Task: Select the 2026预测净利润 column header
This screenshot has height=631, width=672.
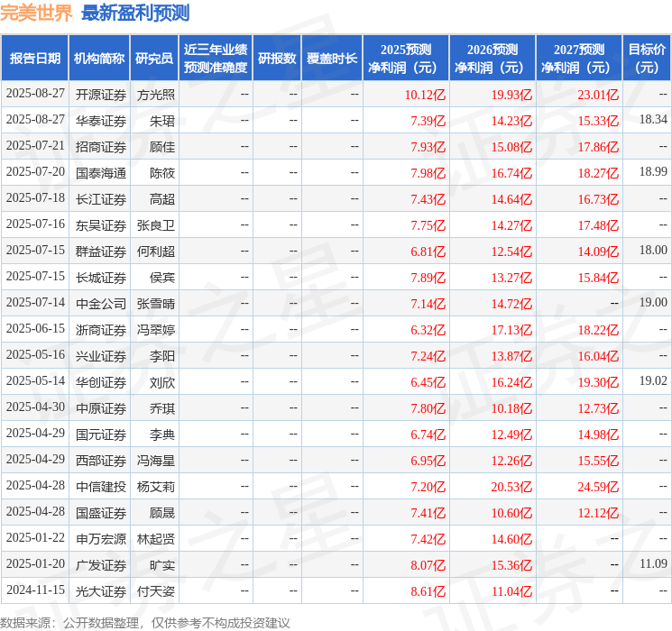Action: [x=492, y=59]
